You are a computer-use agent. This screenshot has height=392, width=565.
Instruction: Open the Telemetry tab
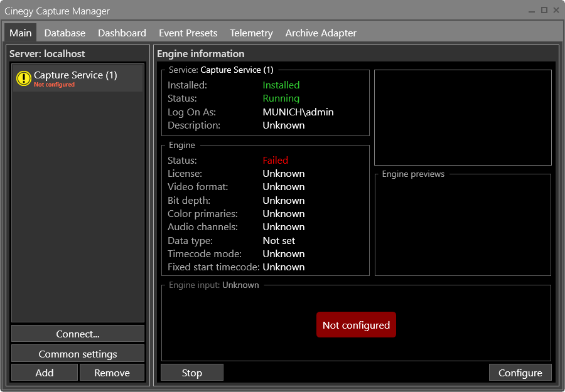click(251, 33)
